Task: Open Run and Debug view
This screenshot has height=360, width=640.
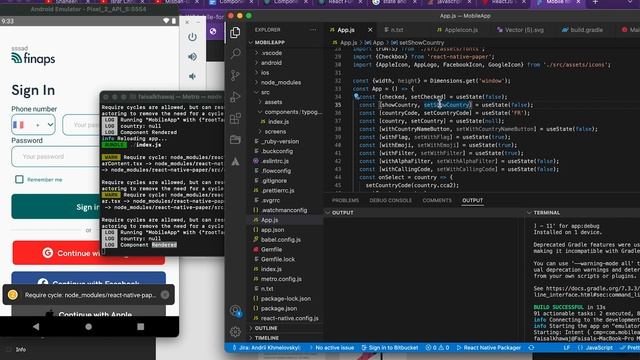Action: (236, 97)
